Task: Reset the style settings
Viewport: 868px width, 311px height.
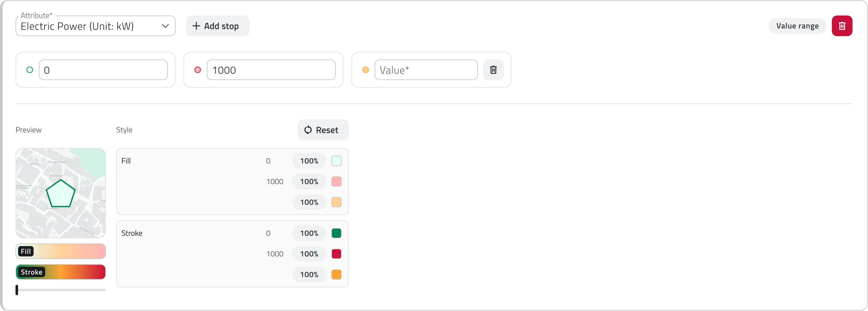Action: click(x=323, y=130)
